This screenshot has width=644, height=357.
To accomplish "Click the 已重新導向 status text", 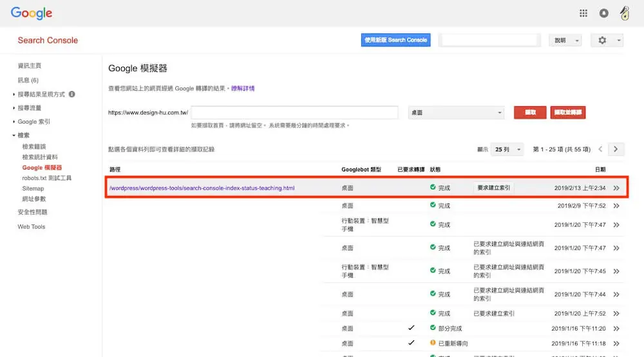I will click(x=453, y=343).
